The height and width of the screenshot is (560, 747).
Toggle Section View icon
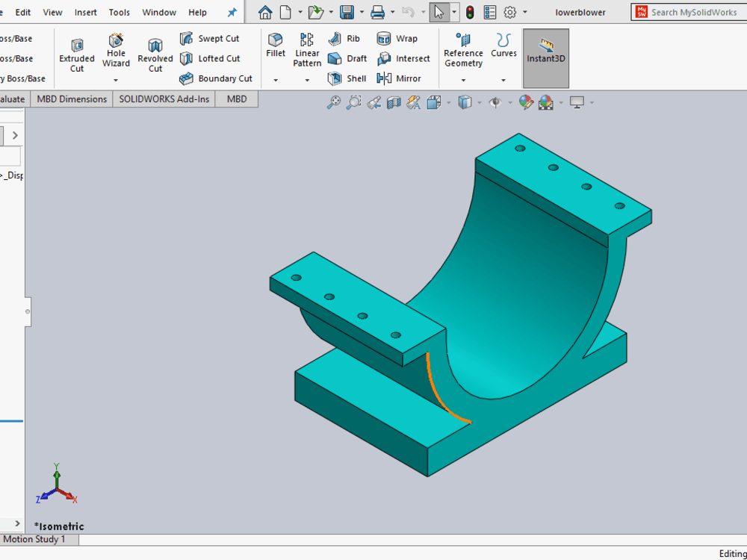pyautogui.click(x=394, y=102)
